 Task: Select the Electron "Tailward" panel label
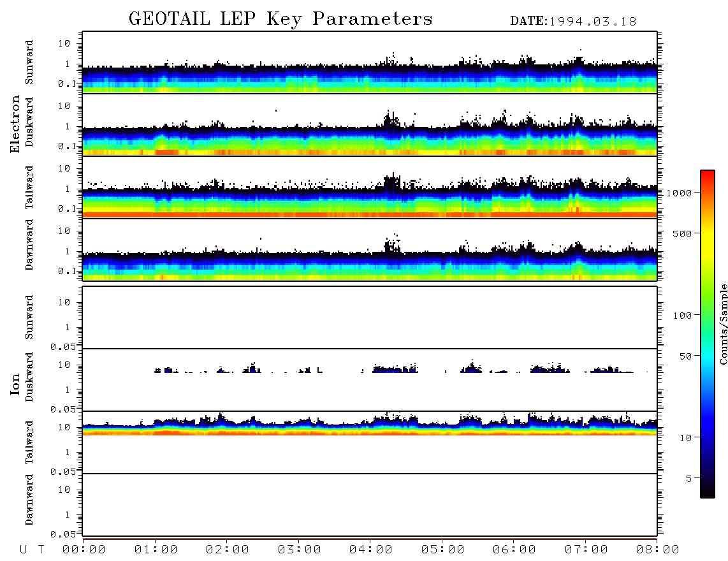pyautogui.click(x=29, y=187)
